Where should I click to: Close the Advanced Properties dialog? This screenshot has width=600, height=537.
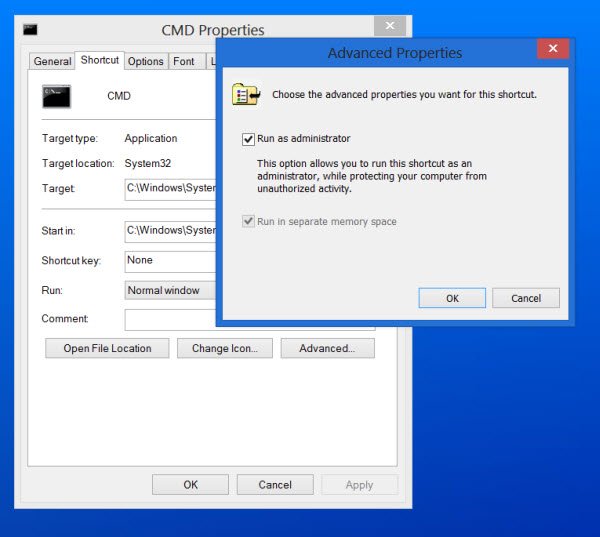point(553,48)
